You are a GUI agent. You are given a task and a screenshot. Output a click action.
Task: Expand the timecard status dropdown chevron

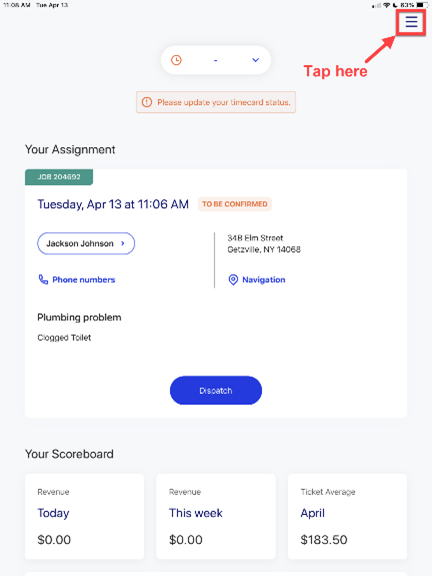(x=256, y=60)
